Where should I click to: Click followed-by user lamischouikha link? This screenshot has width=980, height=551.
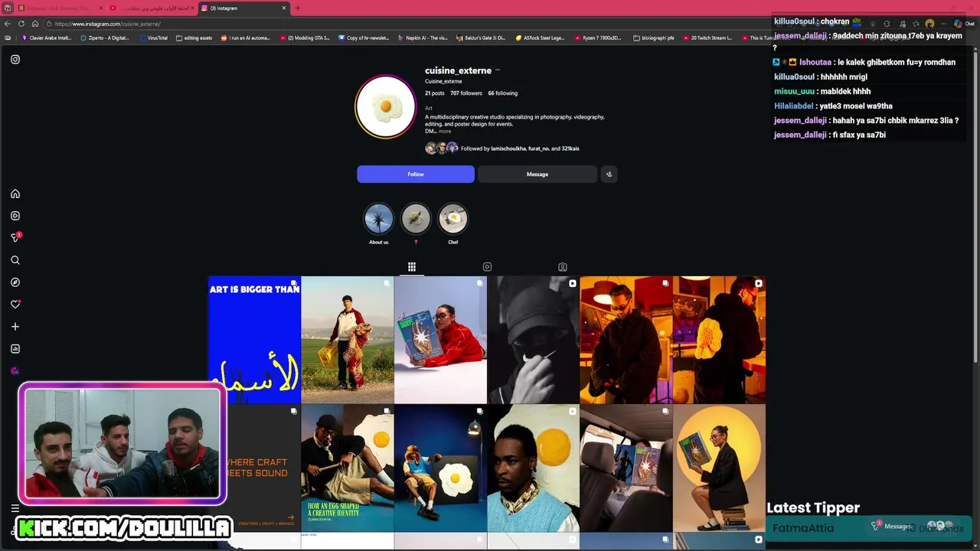(508, 148)
